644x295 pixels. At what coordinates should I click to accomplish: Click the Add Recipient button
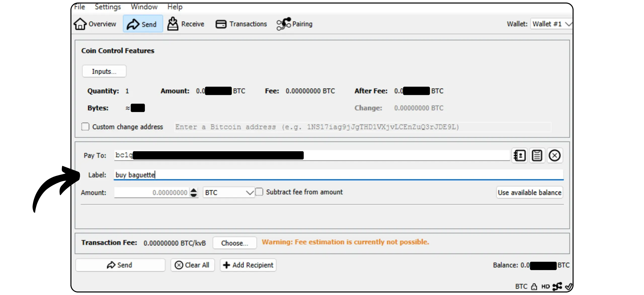[x=248, y=265]
